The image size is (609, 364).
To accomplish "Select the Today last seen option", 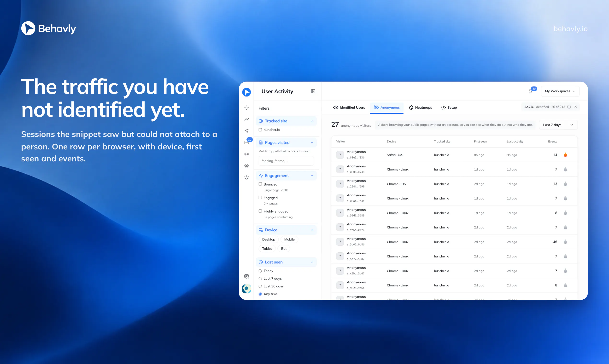I will [260, 271].
